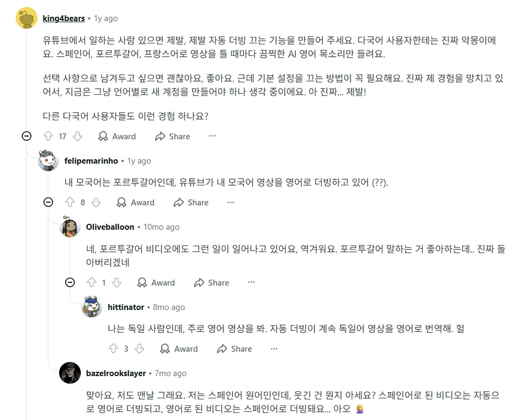Downvote king4bears' top comment
This screenshot has height=420, width=518.
click(x=78, y=137)
